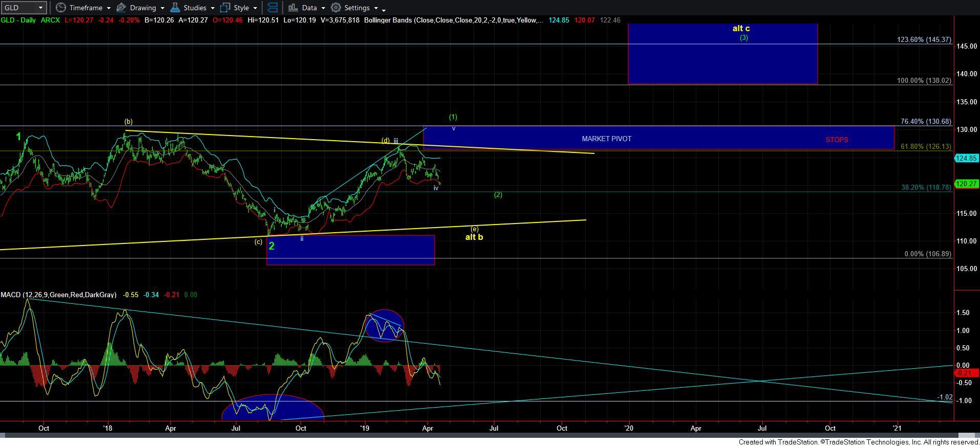Click the Drawing pen icon
980x446 pixels.
point(121,8)
